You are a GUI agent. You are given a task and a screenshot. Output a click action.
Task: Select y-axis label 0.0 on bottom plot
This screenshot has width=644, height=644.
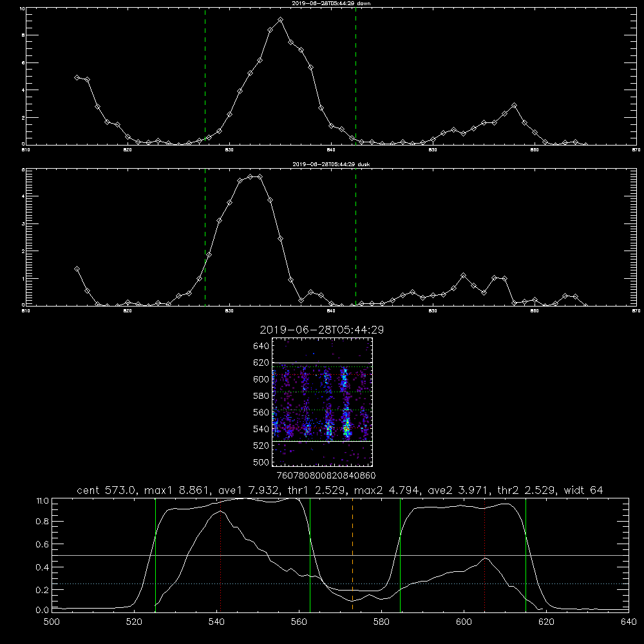(43, 611)
